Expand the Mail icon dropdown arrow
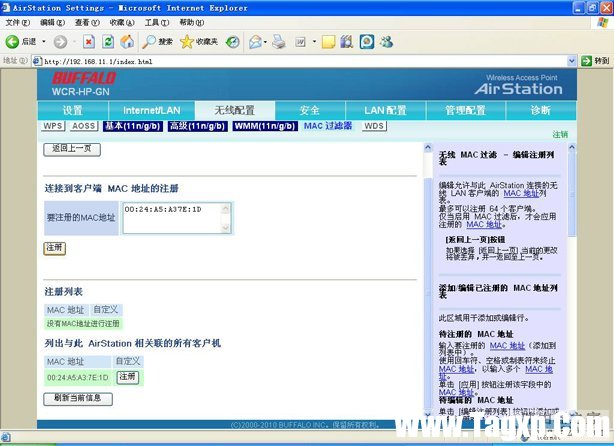Viewport: 614px width, 446px height. click(265, 42)
